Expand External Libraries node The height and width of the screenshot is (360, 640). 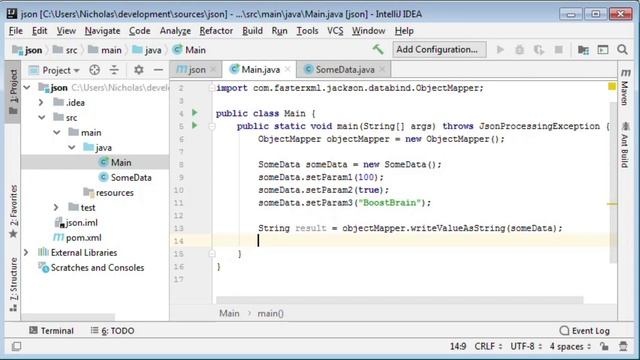point(26,253)
